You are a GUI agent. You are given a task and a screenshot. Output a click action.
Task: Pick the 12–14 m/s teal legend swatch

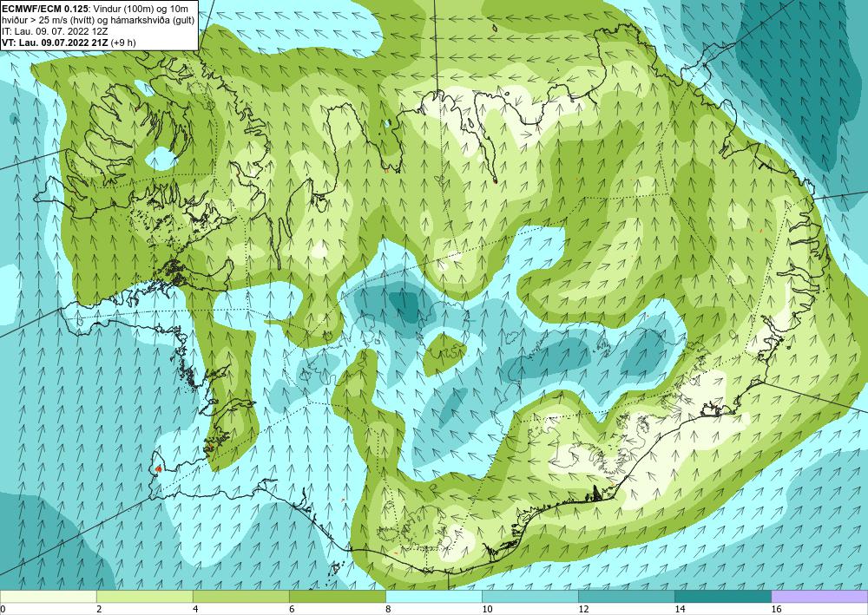pos(627,596)
